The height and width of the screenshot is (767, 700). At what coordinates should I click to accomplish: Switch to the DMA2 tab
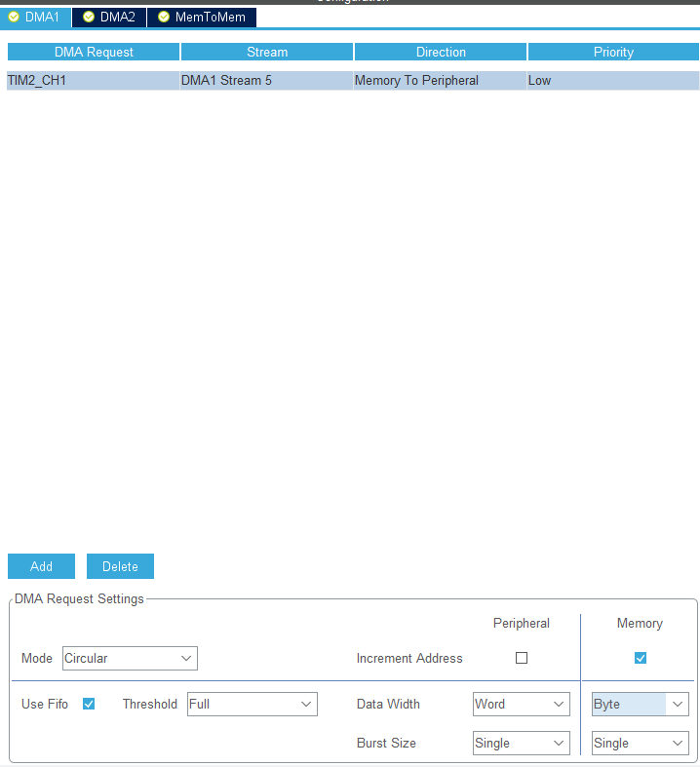coord(109,18)
